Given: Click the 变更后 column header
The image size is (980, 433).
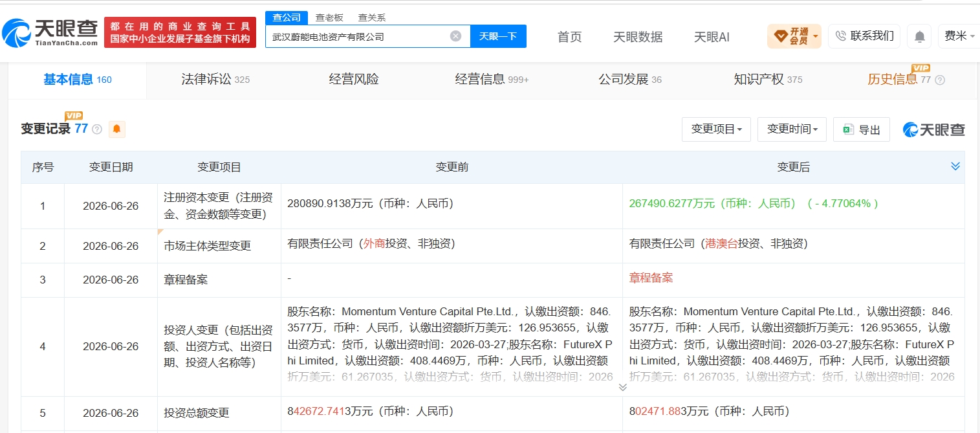Looking at the screenshot, I should click(793, 167).
